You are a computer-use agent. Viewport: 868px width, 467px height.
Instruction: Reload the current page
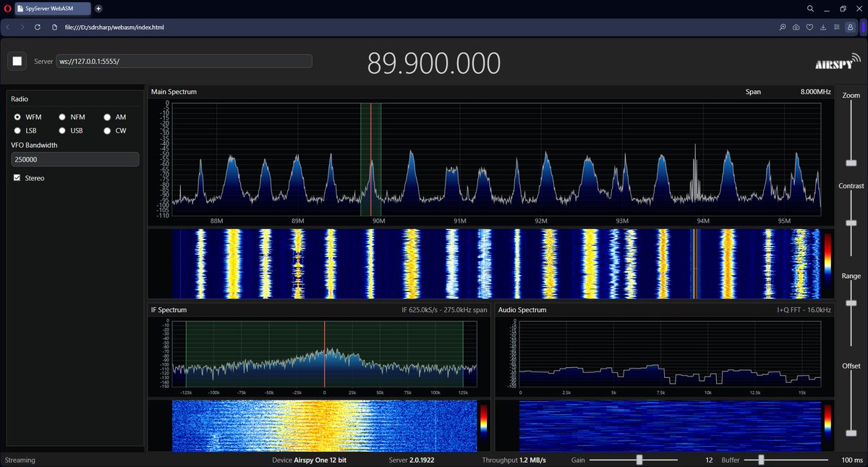[x=37, y=27]
